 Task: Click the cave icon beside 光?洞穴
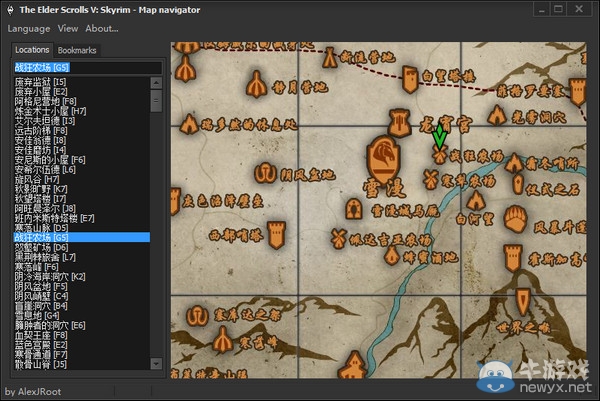[x=497, y=115]
